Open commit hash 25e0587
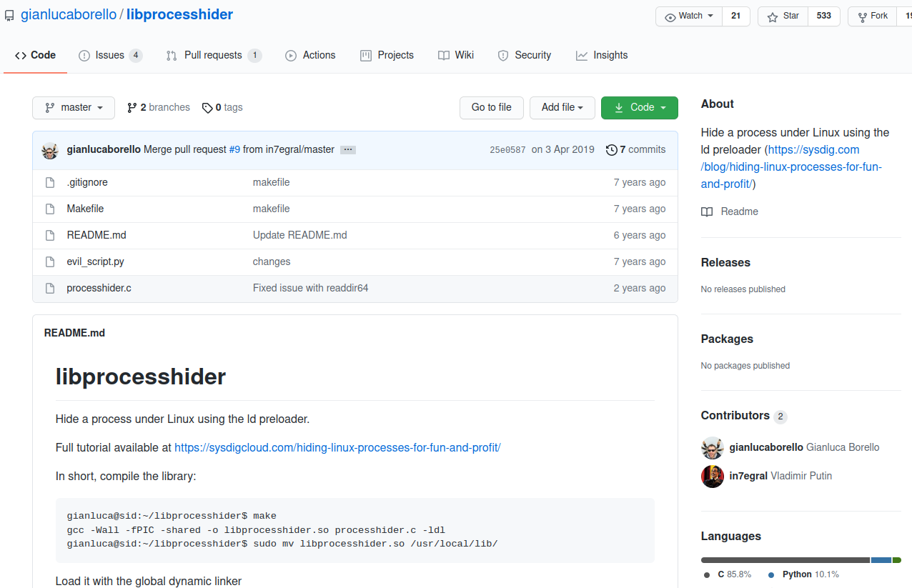 507,150
